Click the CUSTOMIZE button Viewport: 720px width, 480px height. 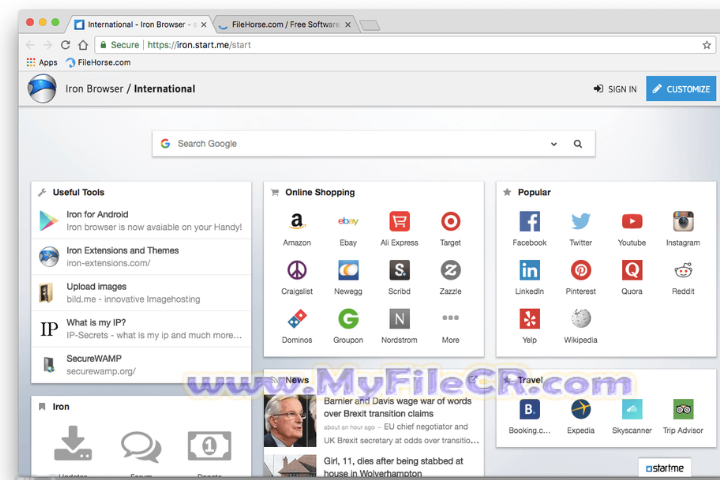pyautogui.click(x=681, y=89)
